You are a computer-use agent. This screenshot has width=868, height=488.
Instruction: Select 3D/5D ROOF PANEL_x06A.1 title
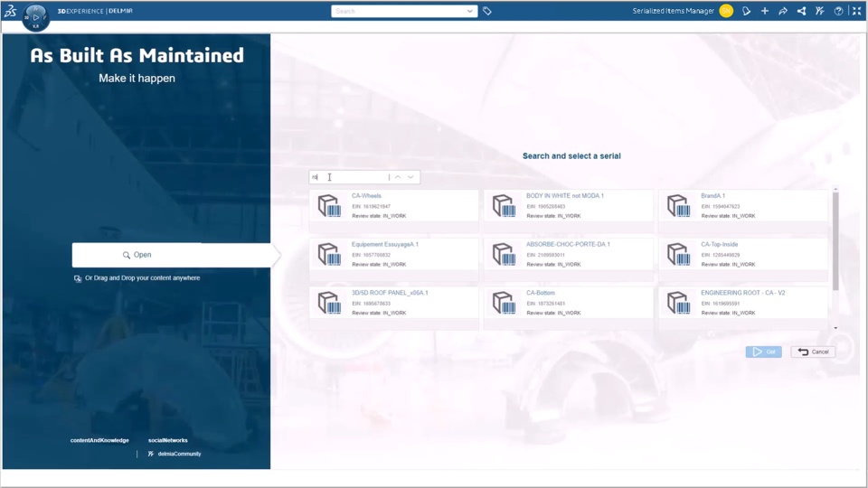click(390, 293)
